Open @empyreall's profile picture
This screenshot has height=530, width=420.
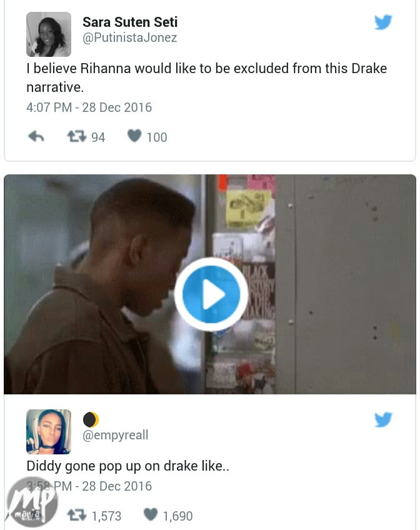(49, 432)
